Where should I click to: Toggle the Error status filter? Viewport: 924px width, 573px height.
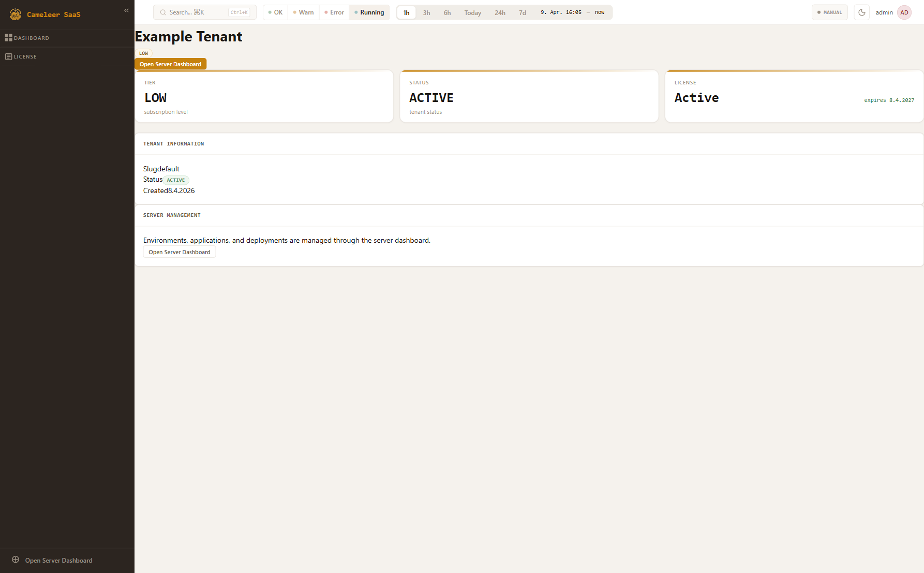[x=334, y=12]
